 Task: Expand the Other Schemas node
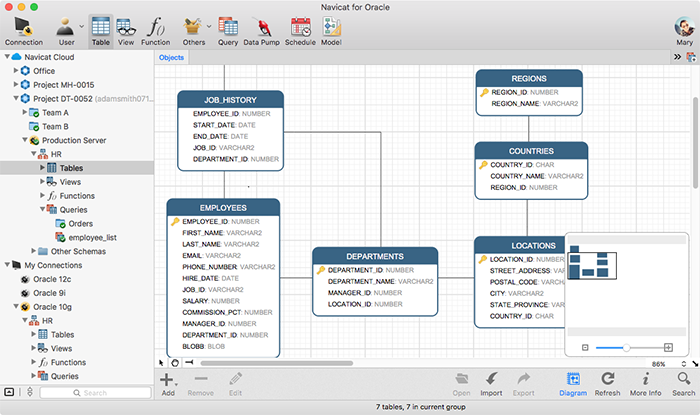(x=33, y=251)
